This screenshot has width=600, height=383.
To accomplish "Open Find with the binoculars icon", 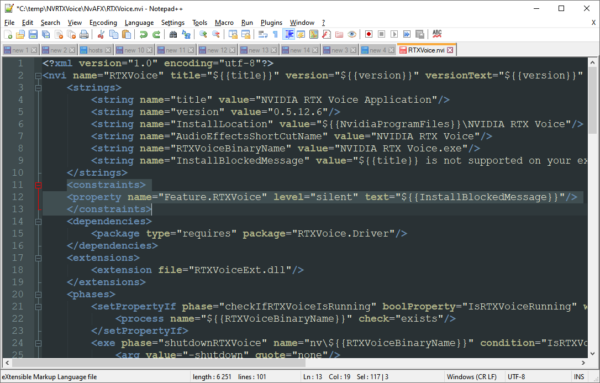I will point(173,34).
